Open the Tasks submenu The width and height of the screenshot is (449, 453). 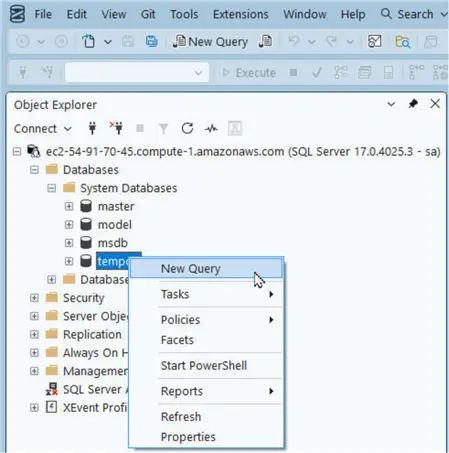pos(206,294)
